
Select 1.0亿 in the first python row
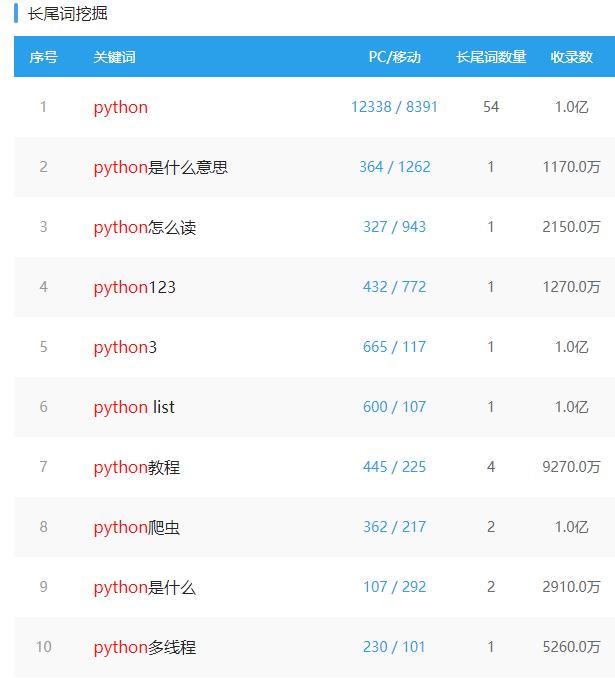[x=571, y=107]
